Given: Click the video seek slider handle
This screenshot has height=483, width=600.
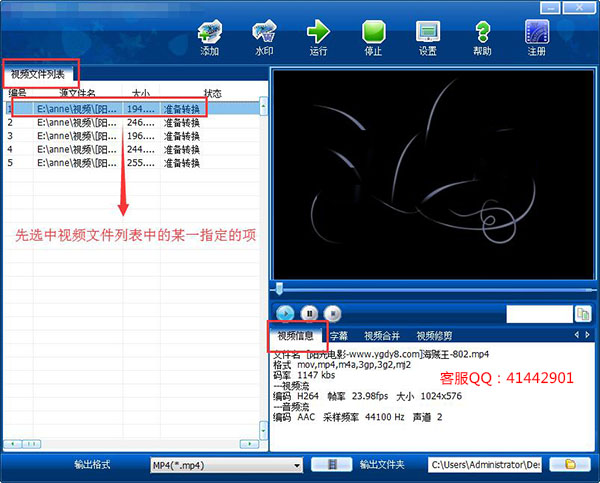Looking at the screenshot, I should click(x=279, y=289).
